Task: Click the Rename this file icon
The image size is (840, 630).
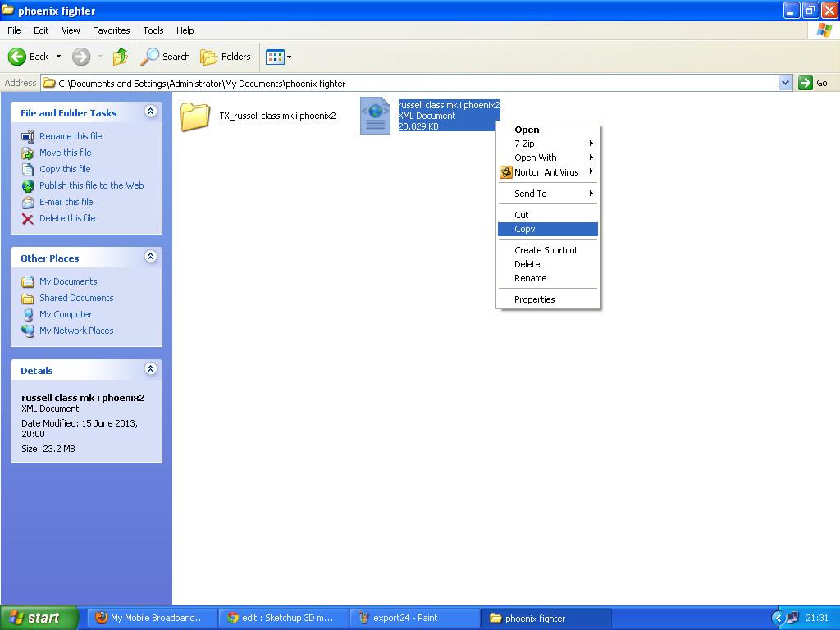Action: coord(28,137)
